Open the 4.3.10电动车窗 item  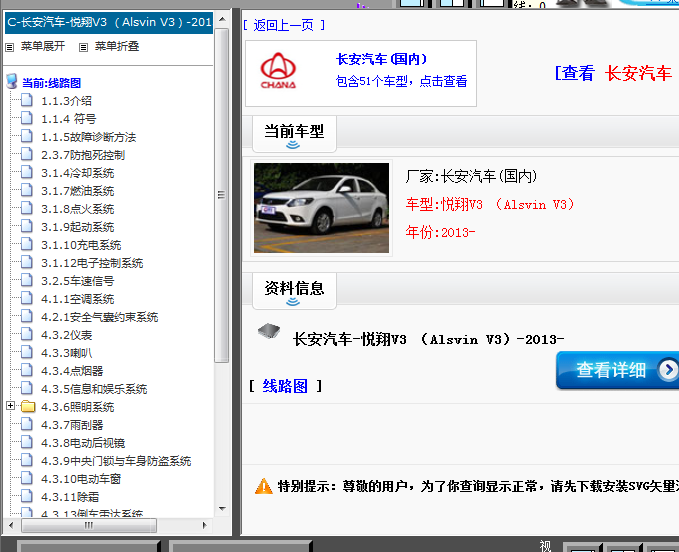click(x=81, y=479)
